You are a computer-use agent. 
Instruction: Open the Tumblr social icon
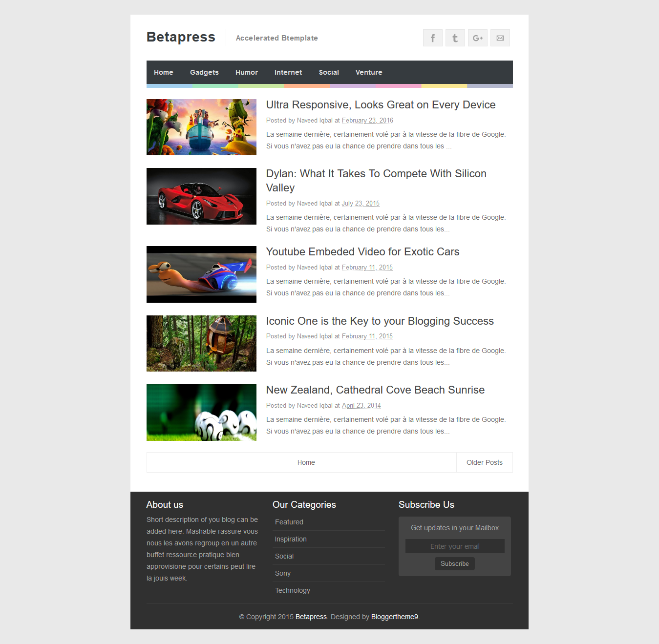click(455, 38)
